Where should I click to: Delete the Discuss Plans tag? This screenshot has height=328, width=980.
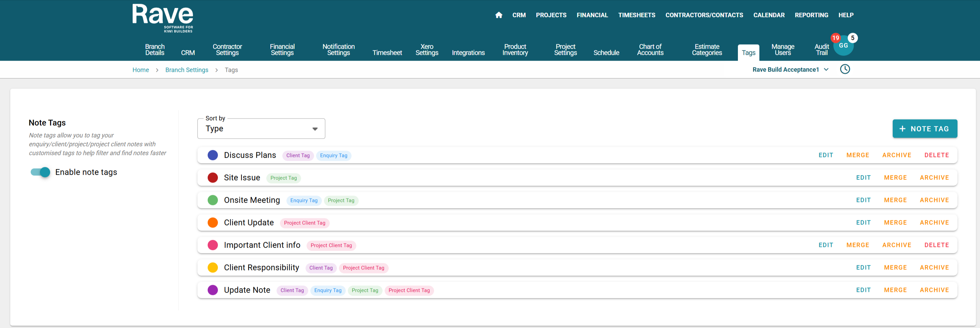(936, 155)
